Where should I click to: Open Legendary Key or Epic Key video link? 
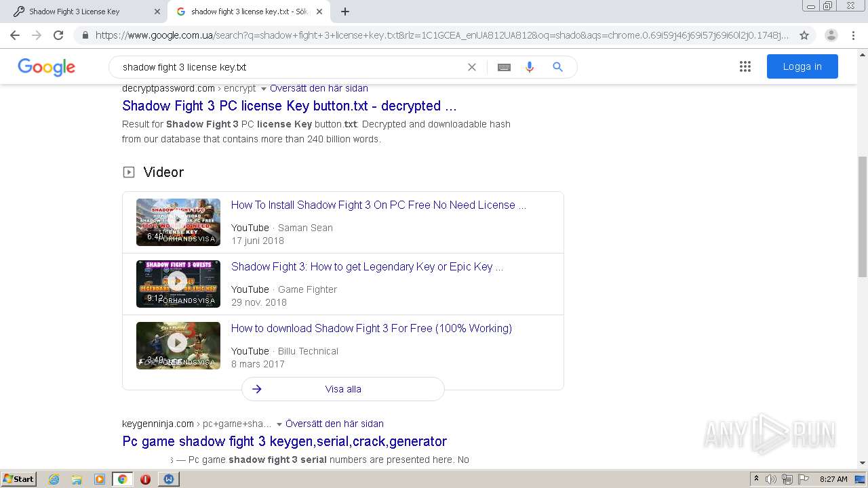(x=367, y=266)
